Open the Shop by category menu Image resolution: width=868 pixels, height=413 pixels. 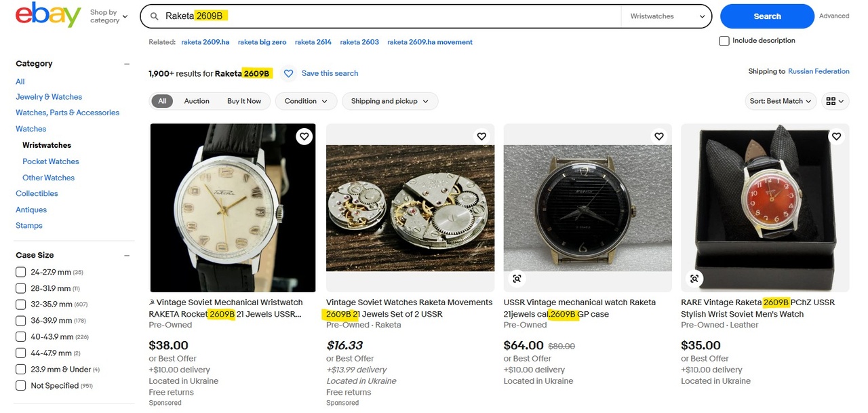(108, 16)
